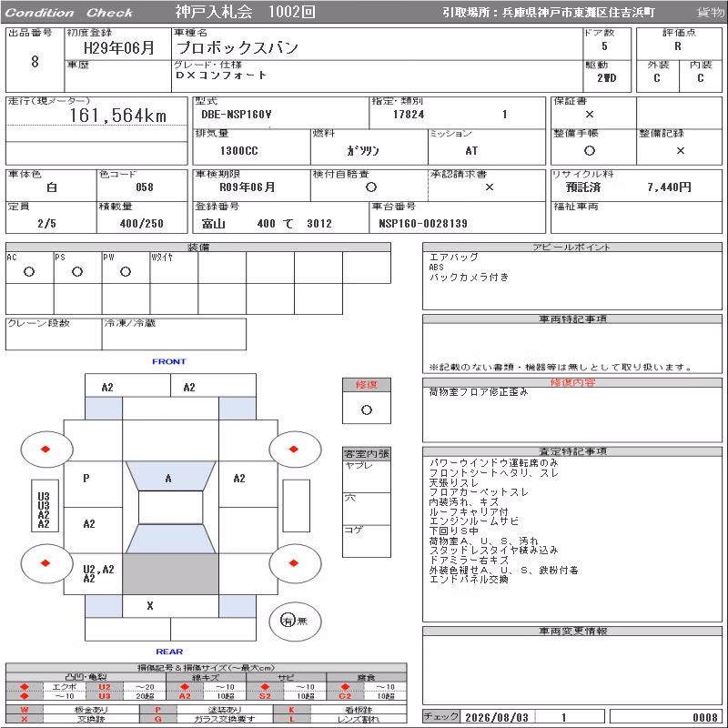Select the chassis number NSP160-0028139

(x=423, y=223)
